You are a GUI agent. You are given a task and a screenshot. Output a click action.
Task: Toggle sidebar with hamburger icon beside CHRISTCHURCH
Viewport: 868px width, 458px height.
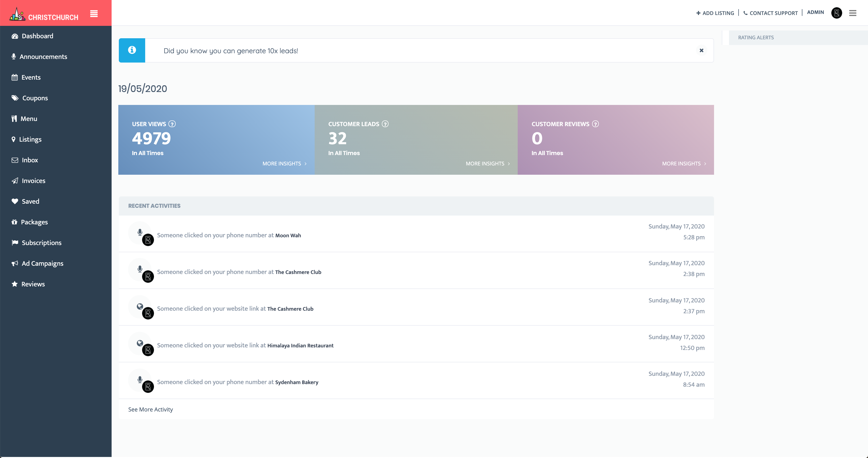point(94,14)
